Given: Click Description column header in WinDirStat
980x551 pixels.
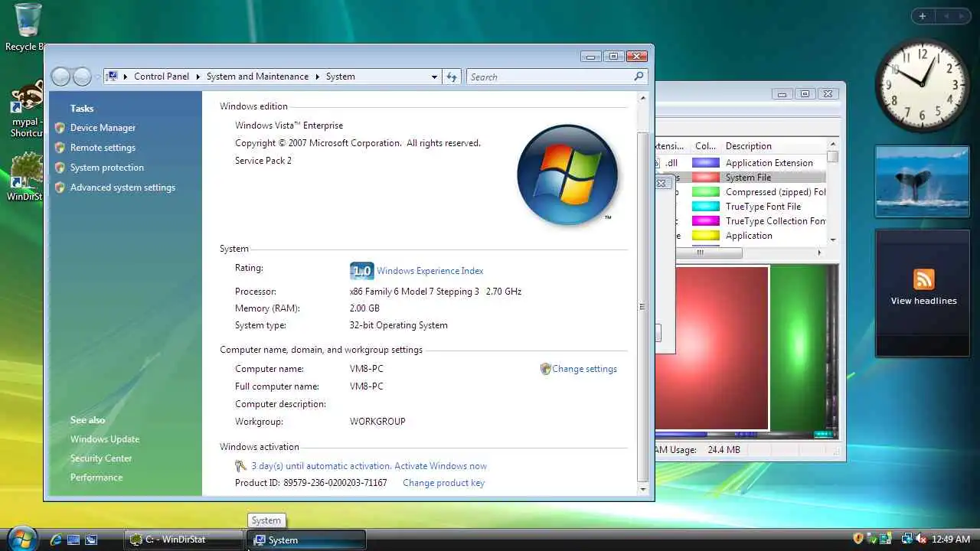Looking at the screenshot, I should click(x=773, y=146).
